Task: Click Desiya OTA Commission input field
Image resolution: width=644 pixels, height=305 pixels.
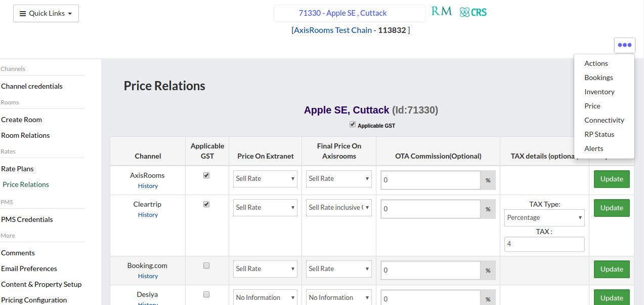Action: tap(431, 298)
